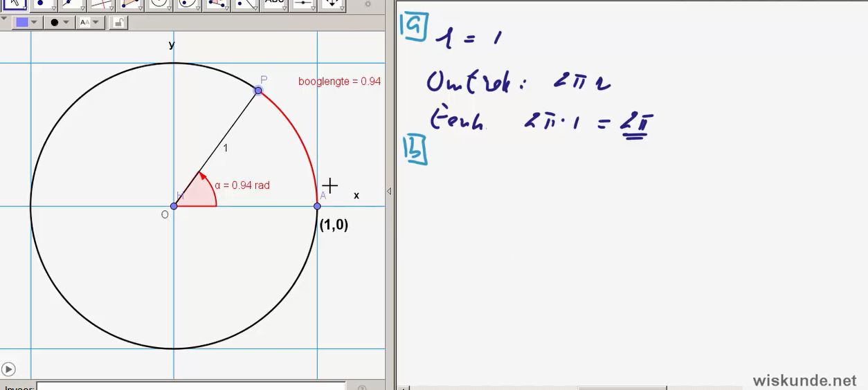This screenshot has height=390, width=868.
Task: Open the color dropdown arrow next to blue swatch
Action: (x=35, y=22)
